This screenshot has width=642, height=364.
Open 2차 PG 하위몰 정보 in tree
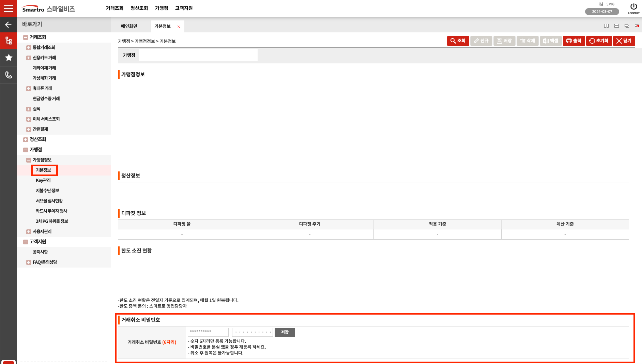click(52, 221)
